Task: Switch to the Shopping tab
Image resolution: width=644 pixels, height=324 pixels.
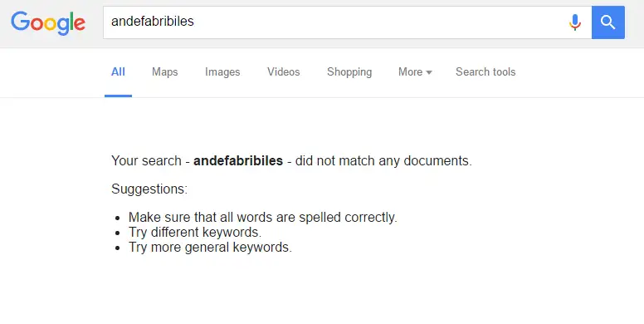Action: (349, 72)
